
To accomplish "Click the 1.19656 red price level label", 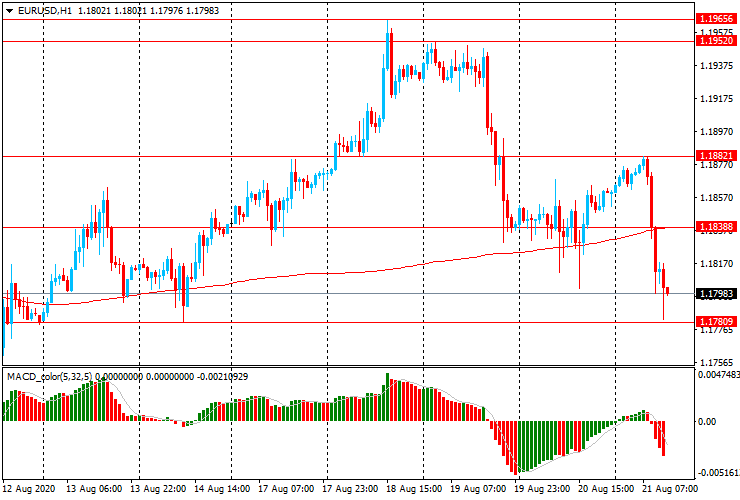I will point(716,19).
